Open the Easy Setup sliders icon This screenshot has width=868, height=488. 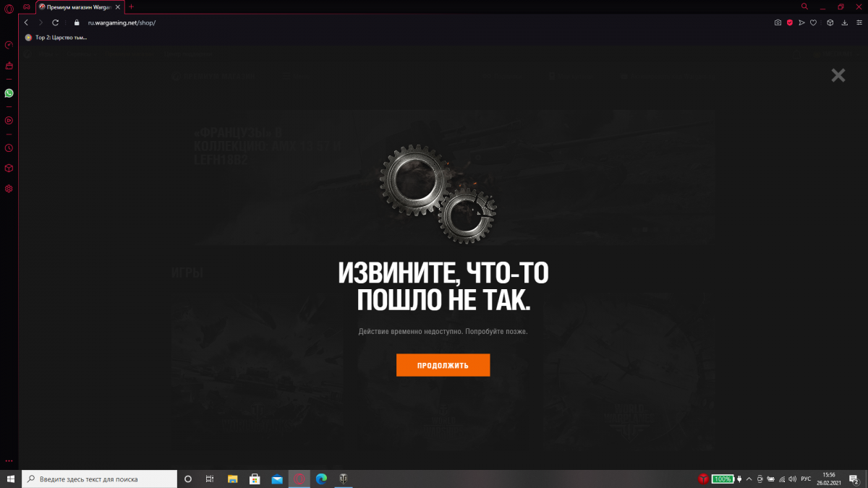click(858, 22)
